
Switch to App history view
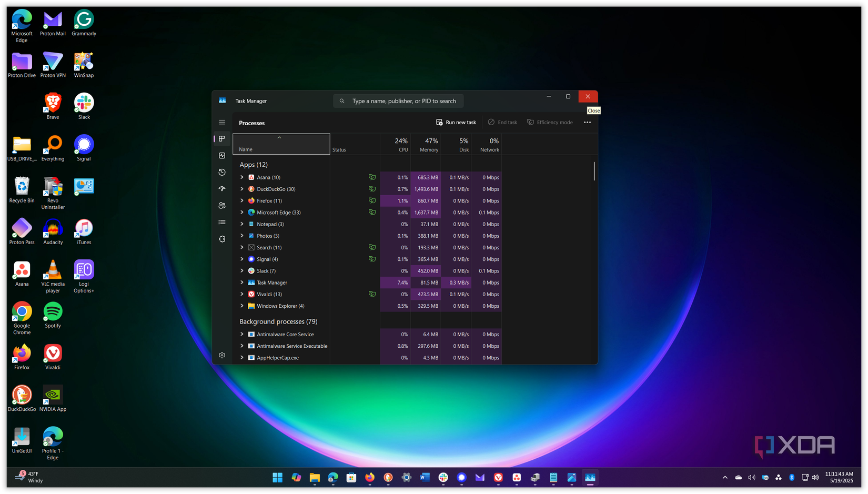(x=222, y=172)
